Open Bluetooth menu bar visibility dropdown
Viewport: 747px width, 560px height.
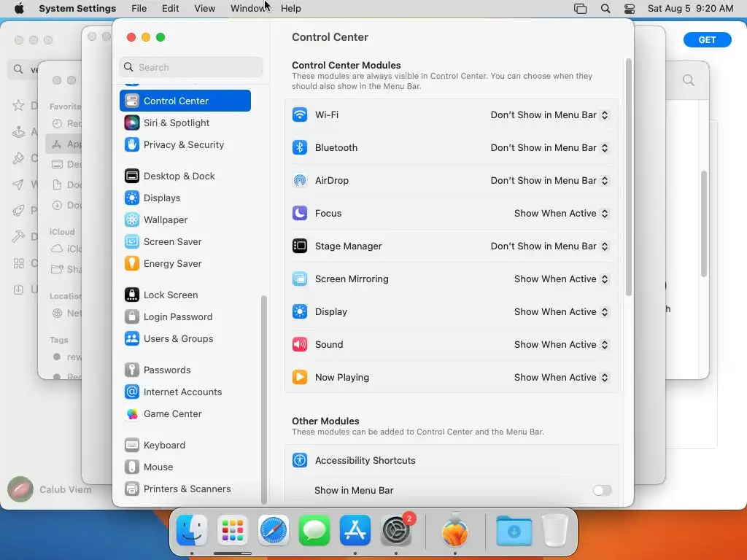pos(550,147)
